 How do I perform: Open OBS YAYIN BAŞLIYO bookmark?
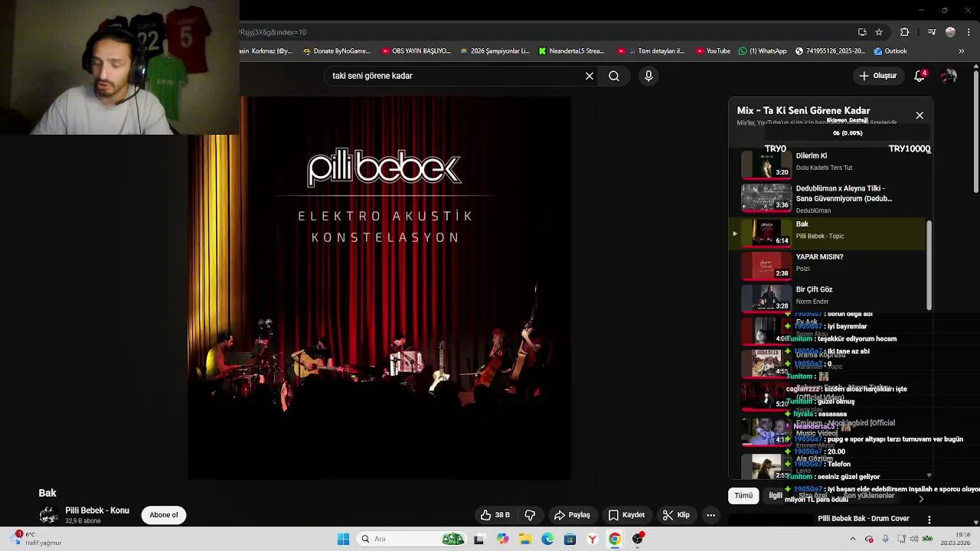click(416, 51)
